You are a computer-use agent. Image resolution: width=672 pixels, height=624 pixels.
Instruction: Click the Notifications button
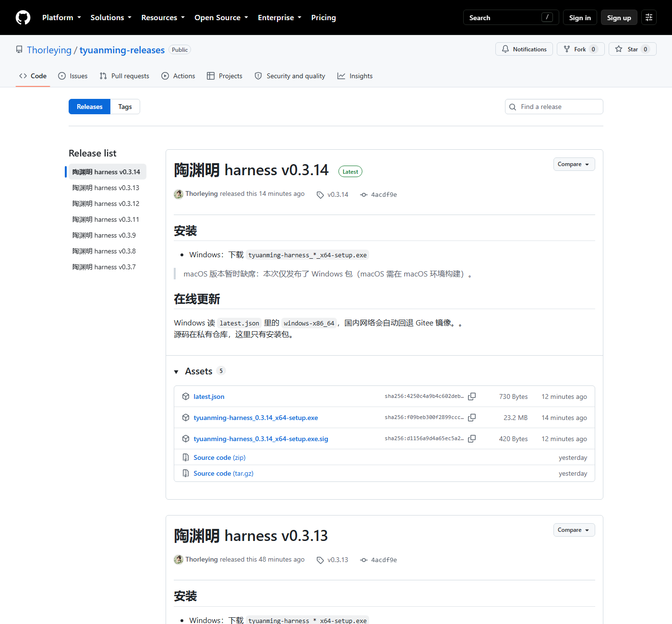(524, 49)
